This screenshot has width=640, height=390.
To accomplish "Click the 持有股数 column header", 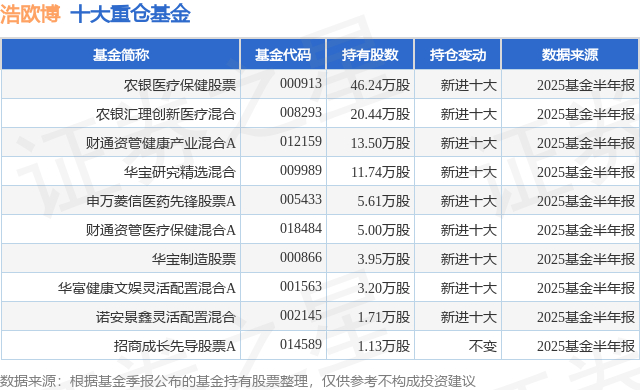I will click(370, 55).
